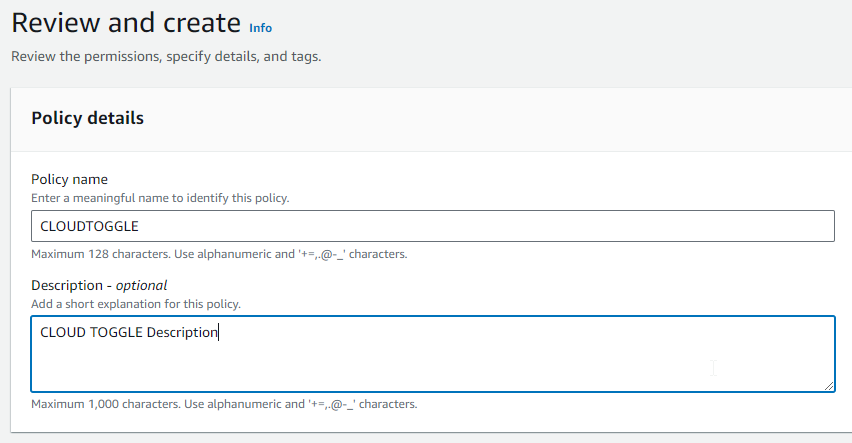Click the "Maximum 1,000 characters" constraint text
The image size is (852, 443).
224,404
